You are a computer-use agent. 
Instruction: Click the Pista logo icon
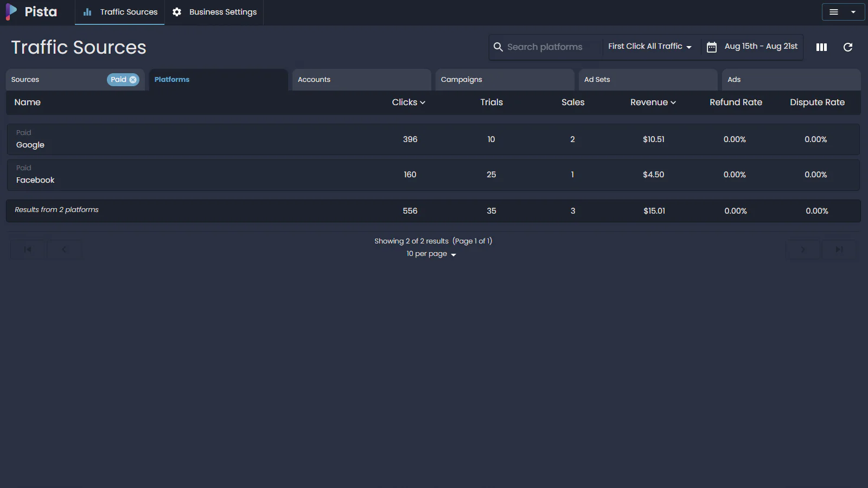[x=11, y=12]
